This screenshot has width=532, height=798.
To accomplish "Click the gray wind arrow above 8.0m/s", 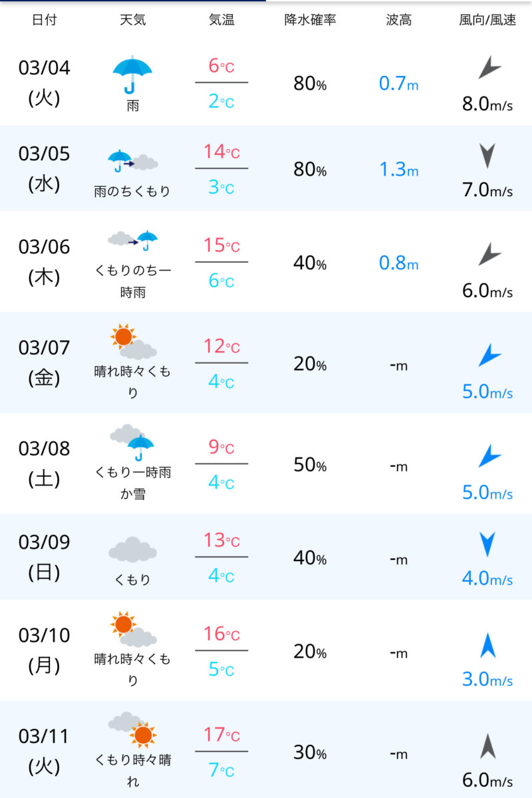I will tap(489, 68).
